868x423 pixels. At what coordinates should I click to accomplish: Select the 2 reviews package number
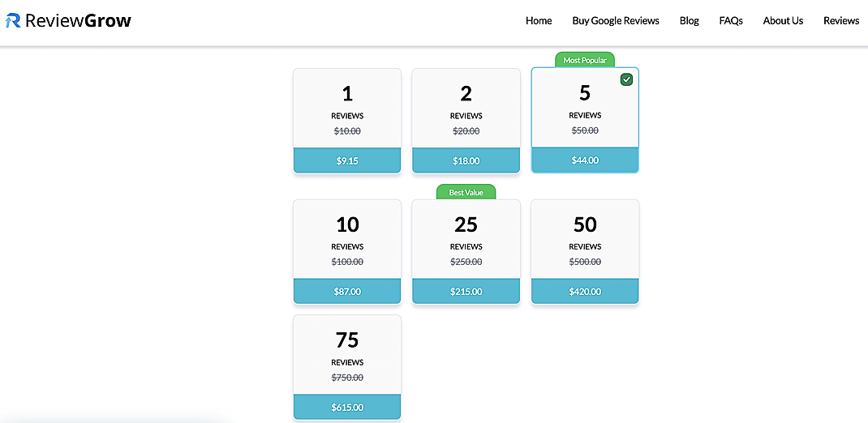click(x=466, y=94)
